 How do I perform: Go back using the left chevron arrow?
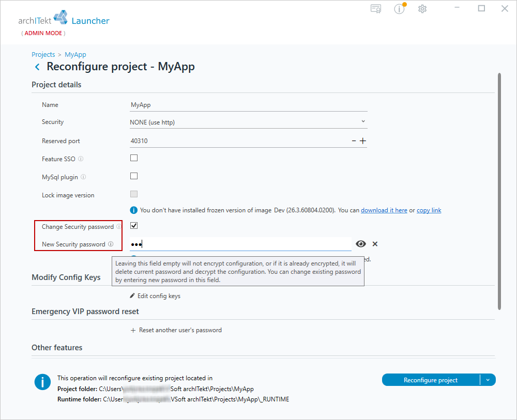[x=37, y=67]
